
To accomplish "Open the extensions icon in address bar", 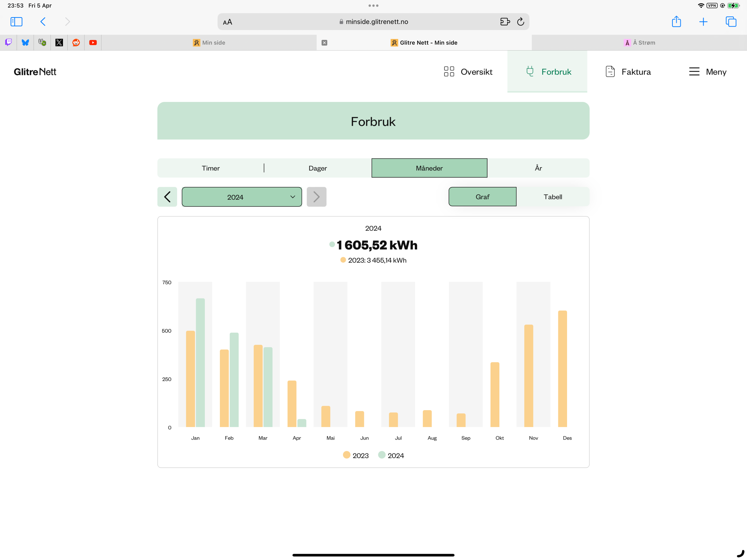I will pos(505,22).
